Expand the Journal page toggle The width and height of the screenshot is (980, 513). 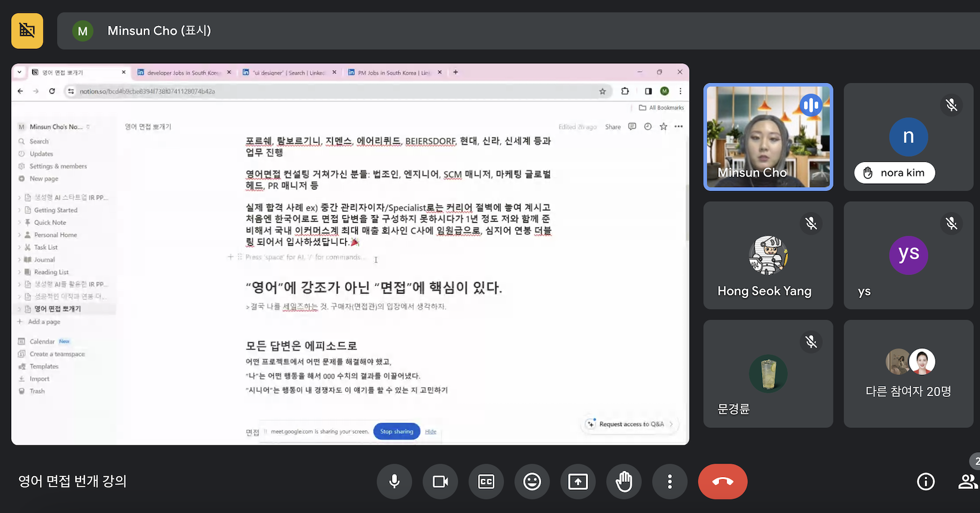[x=20, y=260]
